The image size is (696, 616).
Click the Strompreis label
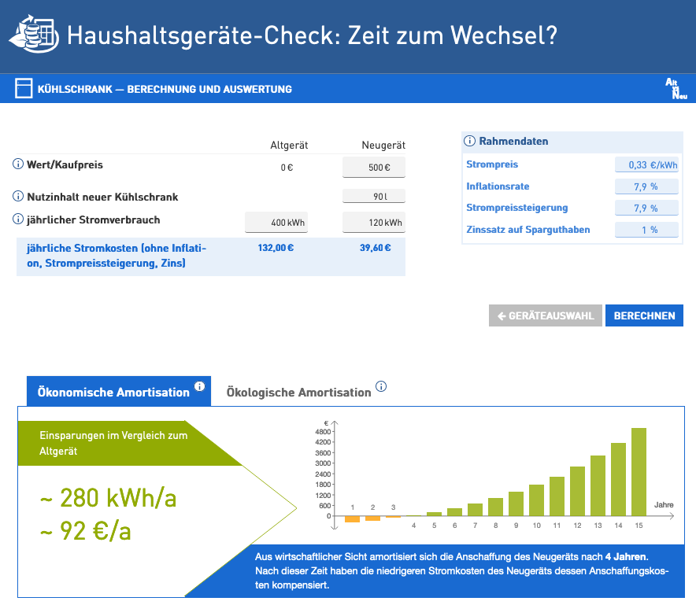[492, 164]
